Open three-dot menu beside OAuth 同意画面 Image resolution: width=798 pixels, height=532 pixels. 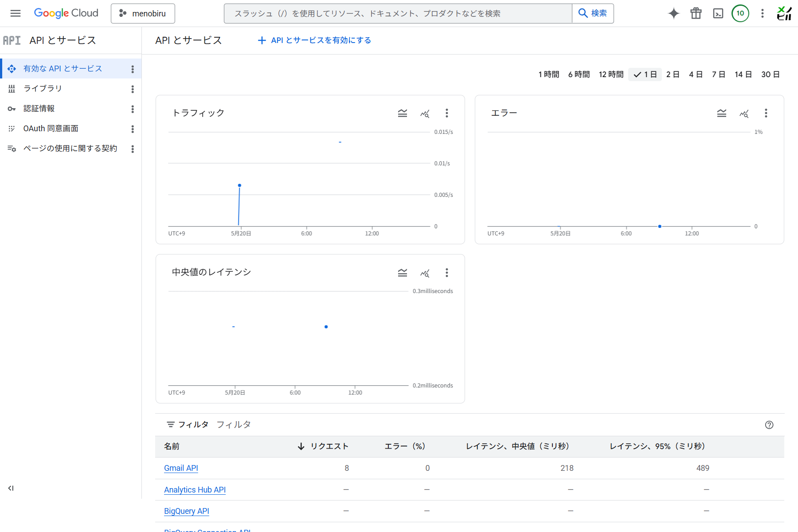click(133, 129)
